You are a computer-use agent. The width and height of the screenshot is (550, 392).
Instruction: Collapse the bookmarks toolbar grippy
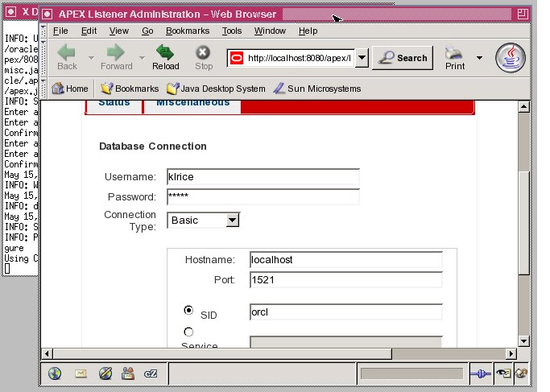[x=43, y=89]
